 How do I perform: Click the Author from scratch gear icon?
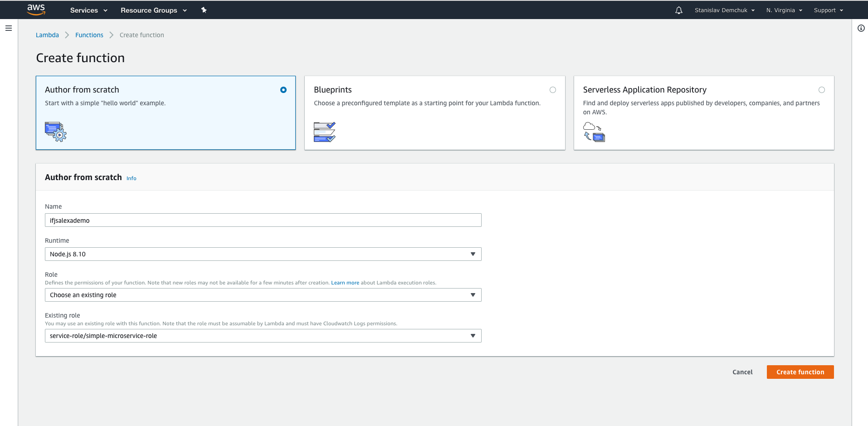[x=56, y=132]
